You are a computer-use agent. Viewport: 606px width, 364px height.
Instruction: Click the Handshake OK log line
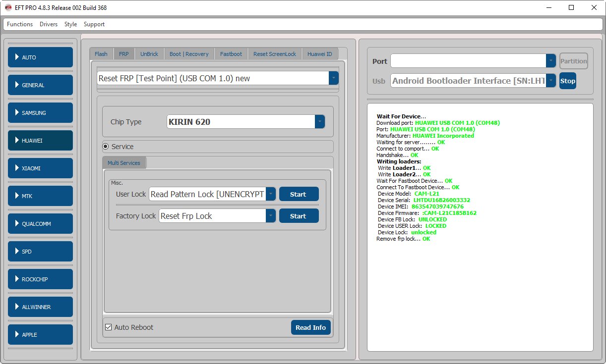[397, 155]
